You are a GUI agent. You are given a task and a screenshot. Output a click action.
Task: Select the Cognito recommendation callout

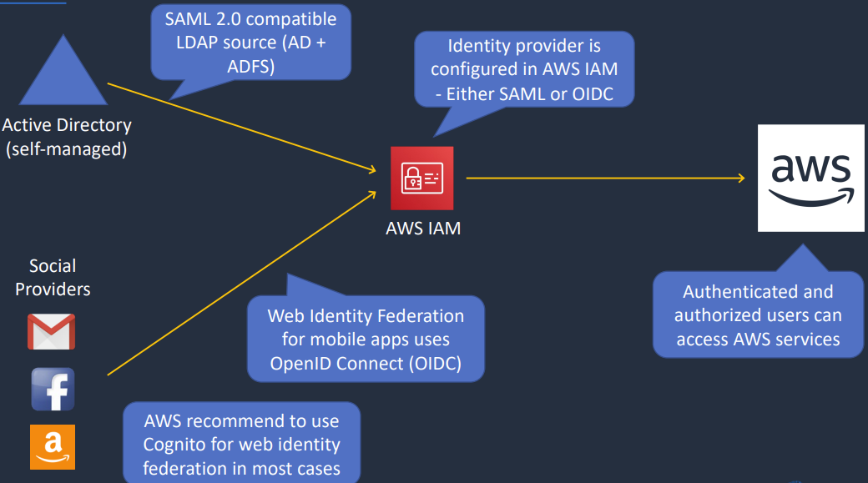[x=242, y=444]
